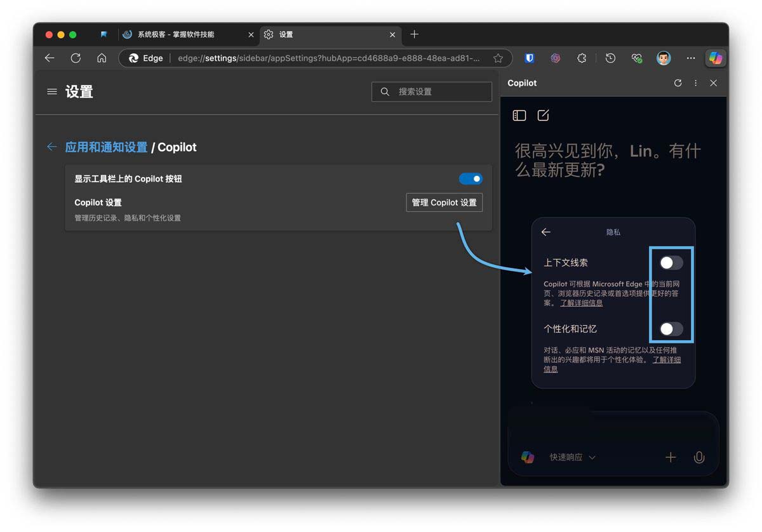
Task: Start a new Copilot chat
Action: click(x=543, y=116)
